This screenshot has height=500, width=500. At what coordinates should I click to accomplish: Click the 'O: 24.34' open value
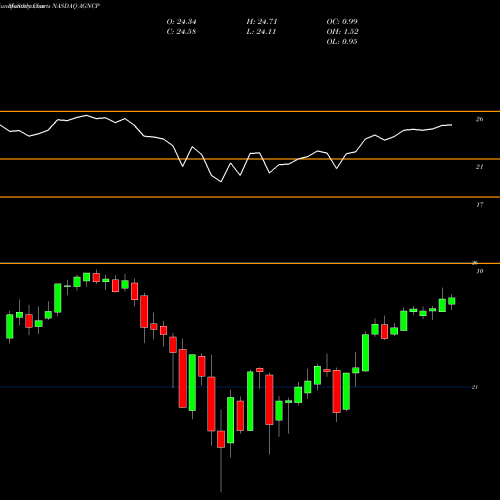click(181, 22)
